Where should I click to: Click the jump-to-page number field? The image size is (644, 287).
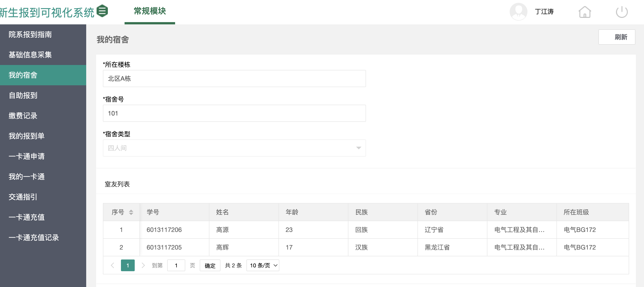tap(176, 265)
